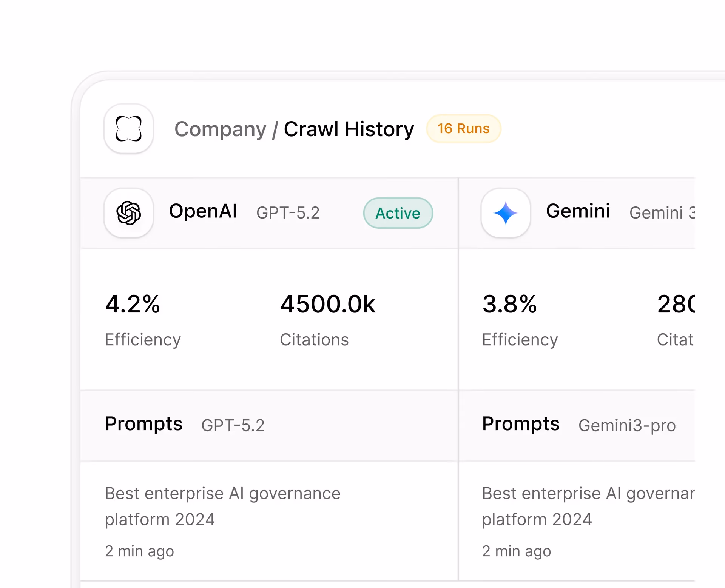Open the OpenAI logo icon
725x588 pixels.
[x=129, y=213]
